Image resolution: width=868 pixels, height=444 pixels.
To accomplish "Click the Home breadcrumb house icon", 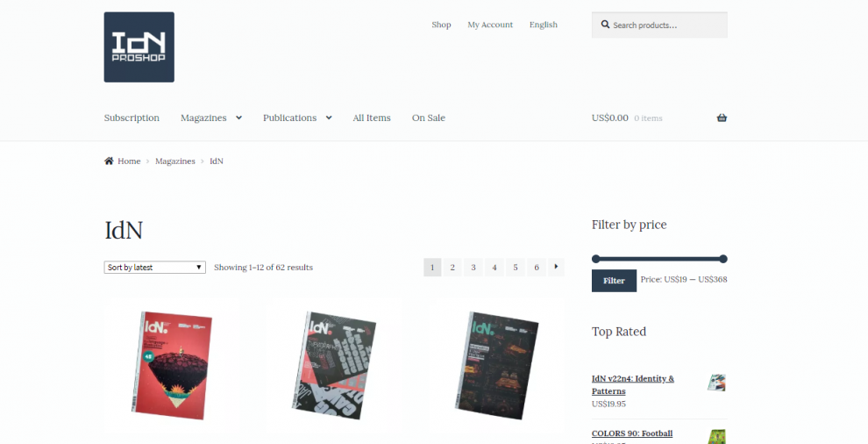I will click(109, 161).
